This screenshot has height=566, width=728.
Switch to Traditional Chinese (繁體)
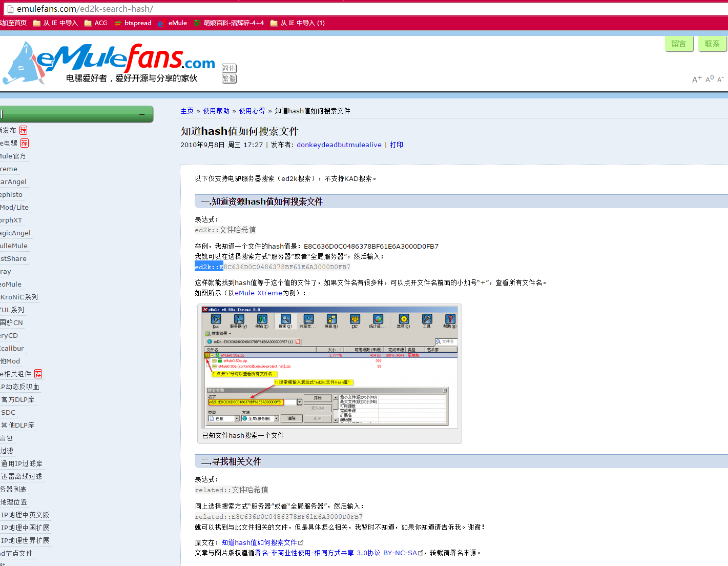(x=229, y=78)
